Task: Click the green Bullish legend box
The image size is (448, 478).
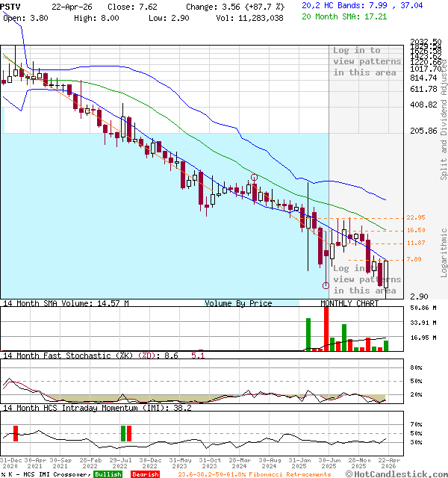Action: 108,474
